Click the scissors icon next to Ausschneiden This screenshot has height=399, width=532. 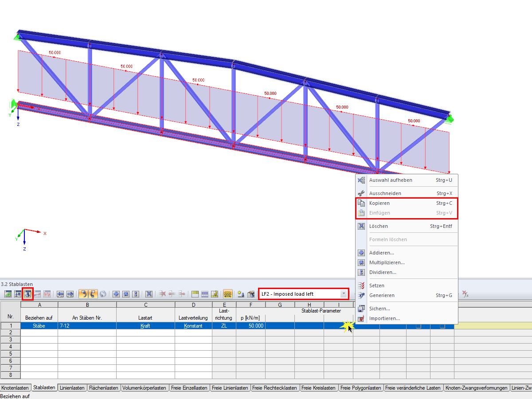[361, 193]
